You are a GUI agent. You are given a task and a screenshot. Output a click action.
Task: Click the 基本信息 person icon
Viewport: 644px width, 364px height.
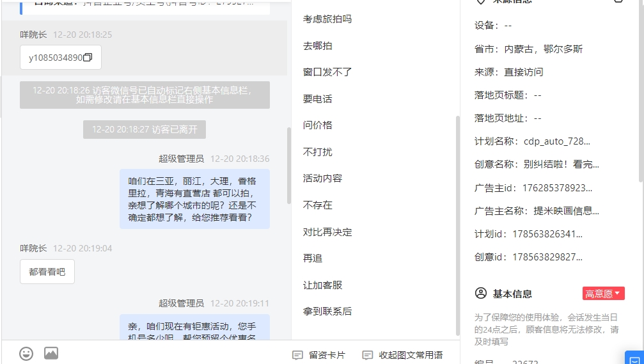tap(480, 294)
